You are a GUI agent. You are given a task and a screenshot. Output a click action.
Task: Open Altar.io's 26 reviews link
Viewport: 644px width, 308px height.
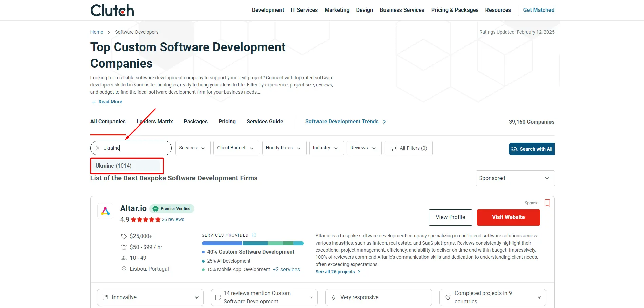(173, 220)
